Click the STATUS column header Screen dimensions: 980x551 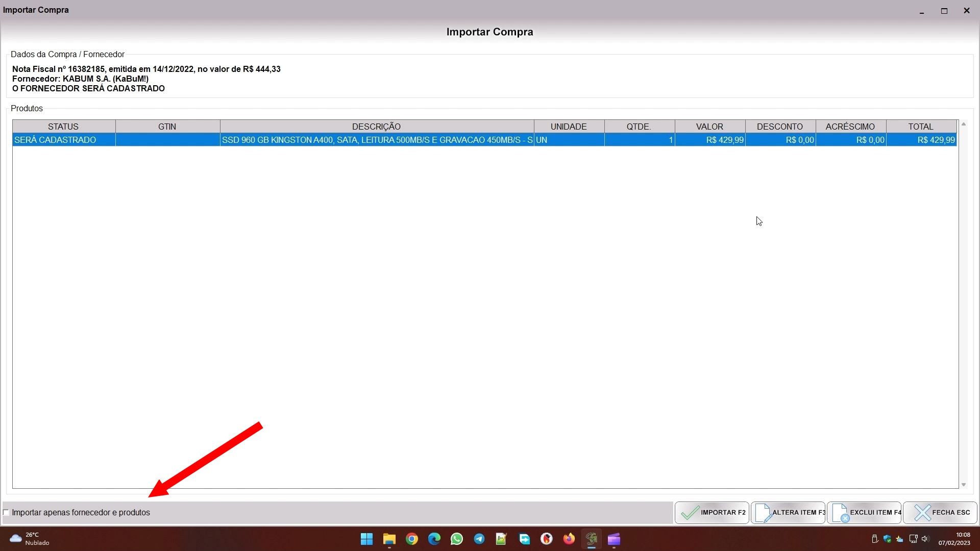point(64,127)
